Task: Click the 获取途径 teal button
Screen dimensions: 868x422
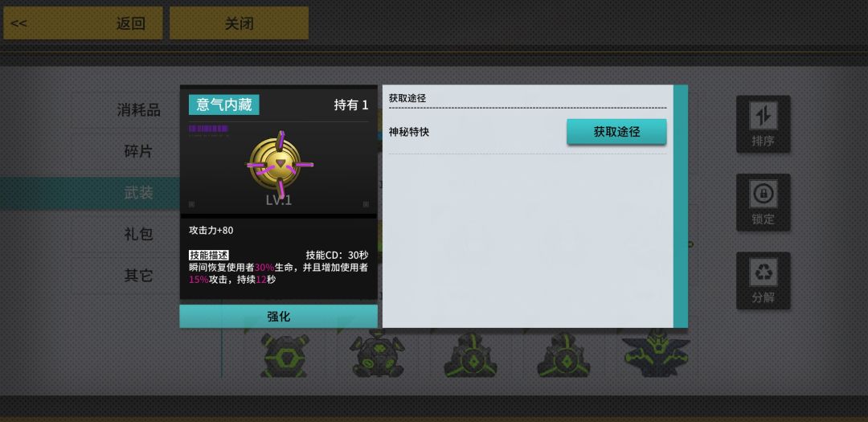Action: click(x=616, y=132)
